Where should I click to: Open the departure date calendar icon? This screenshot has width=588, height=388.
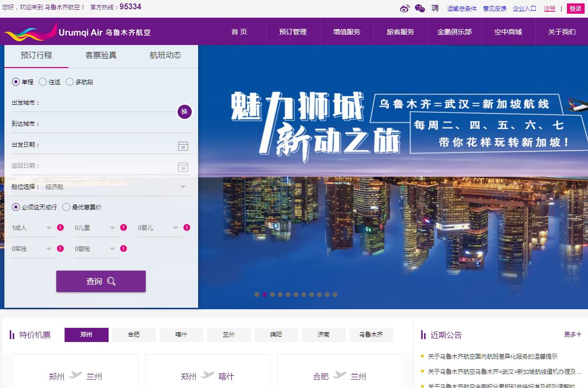(x=183, y=146)
